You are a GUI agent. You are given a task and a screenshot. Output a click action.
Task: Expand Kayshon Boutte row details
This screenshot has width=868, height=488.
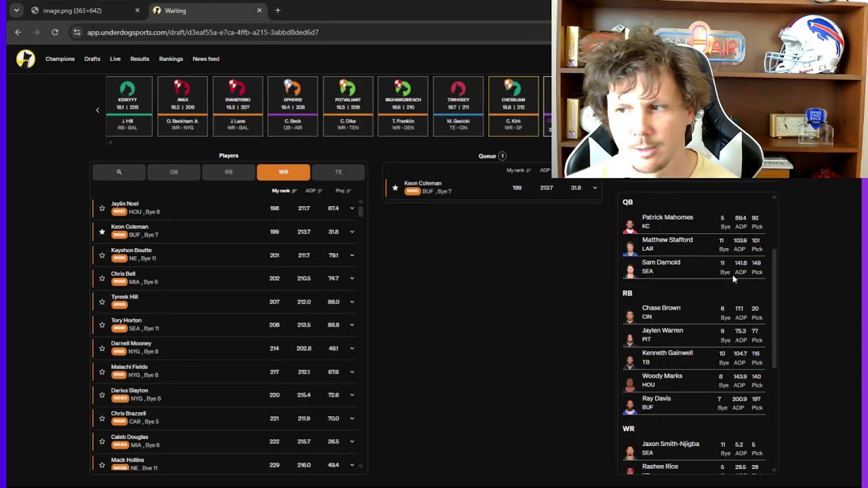tap(352, 256)
